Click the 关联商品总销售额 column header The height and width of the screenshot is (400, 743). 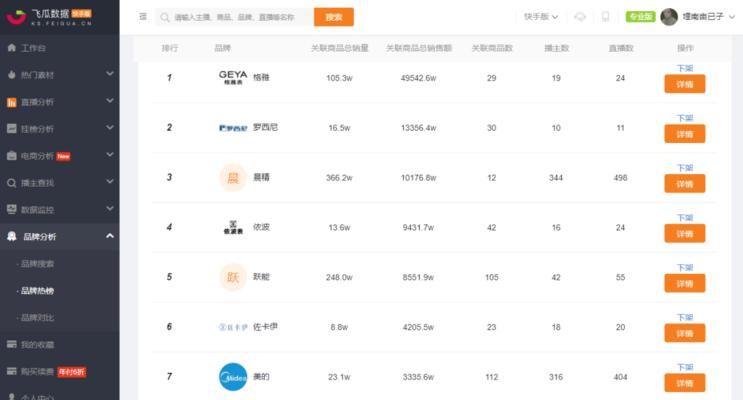[x=419, y=48]
